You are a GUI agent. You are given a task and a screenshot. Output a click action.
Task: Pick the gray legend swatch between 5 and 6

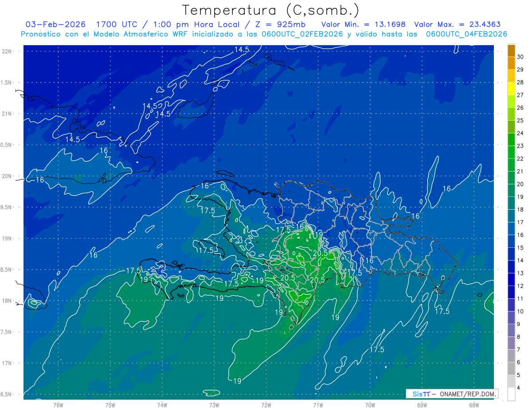point(511,368)
